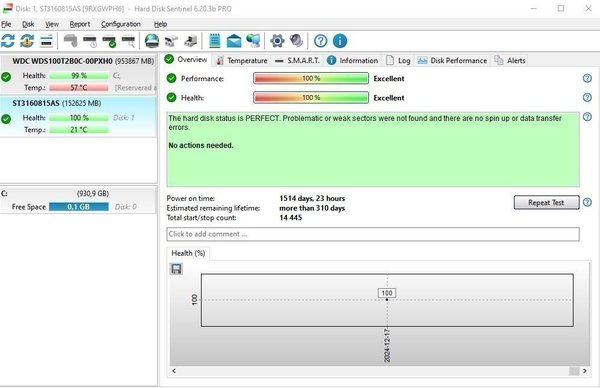Click the graph scroll right arrow
Screen dimensions: 600x388
tap(584, 371)
